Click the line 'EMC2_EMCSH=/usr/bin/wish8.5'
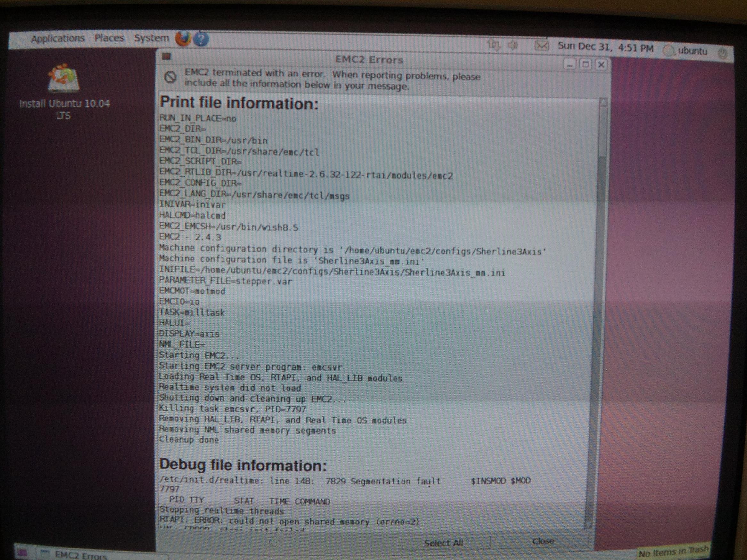The width and height of the screenshot is (747, 560). pyautogui.click(x=229, y=227)
